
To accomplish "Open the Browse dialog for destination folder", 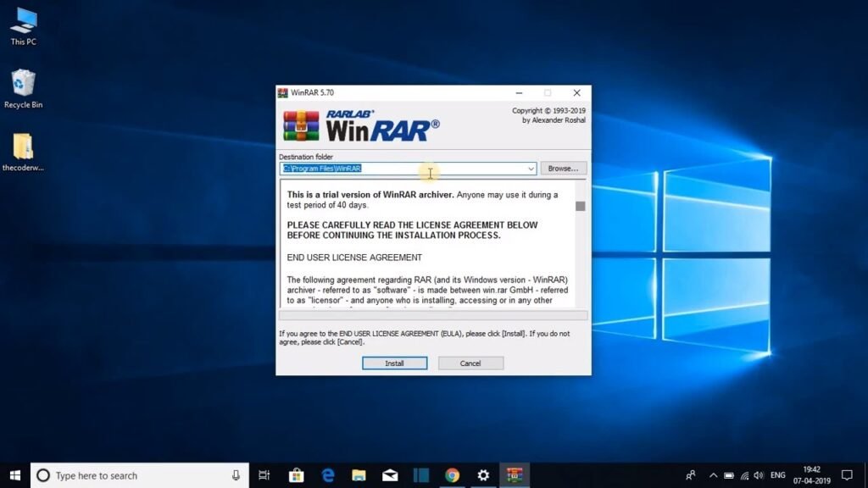I will pyautogui.click(x=563, y=169).
